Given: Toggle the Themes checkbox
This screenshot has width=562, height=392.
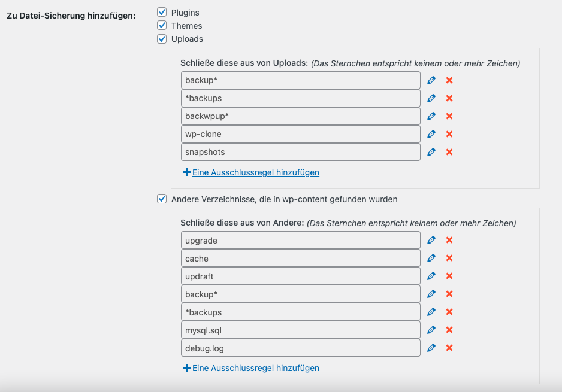Looking at the screenshot, I should pyautogui.click(x=162, y=25).
